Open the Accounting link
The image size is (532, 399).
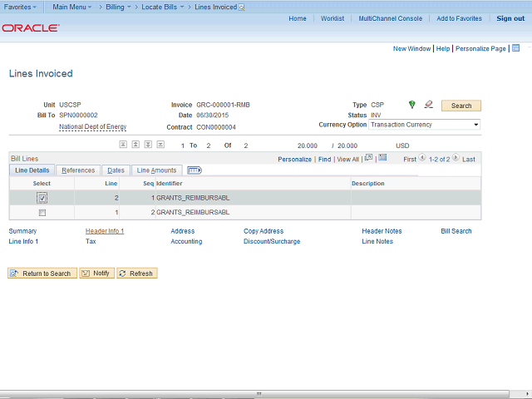click(x=186, y=241)
